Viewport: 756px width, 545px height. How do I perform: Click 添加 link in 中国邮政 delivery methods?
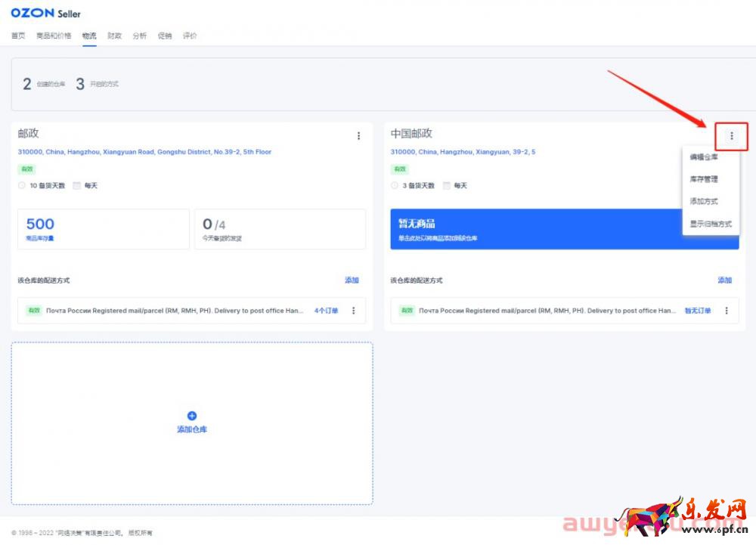pos(724,280)
